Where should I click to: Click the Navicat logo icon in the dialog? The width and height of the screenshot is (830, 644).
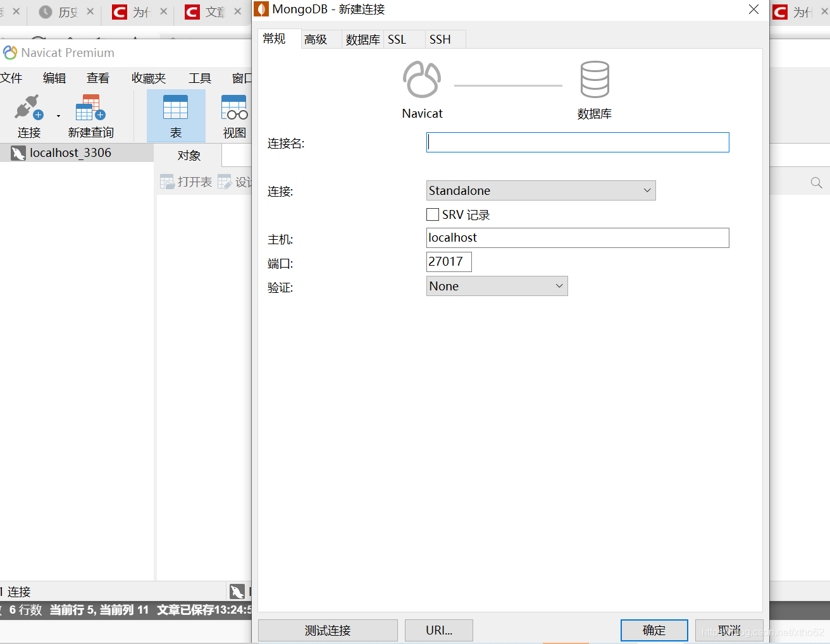(x=422, y=79)
